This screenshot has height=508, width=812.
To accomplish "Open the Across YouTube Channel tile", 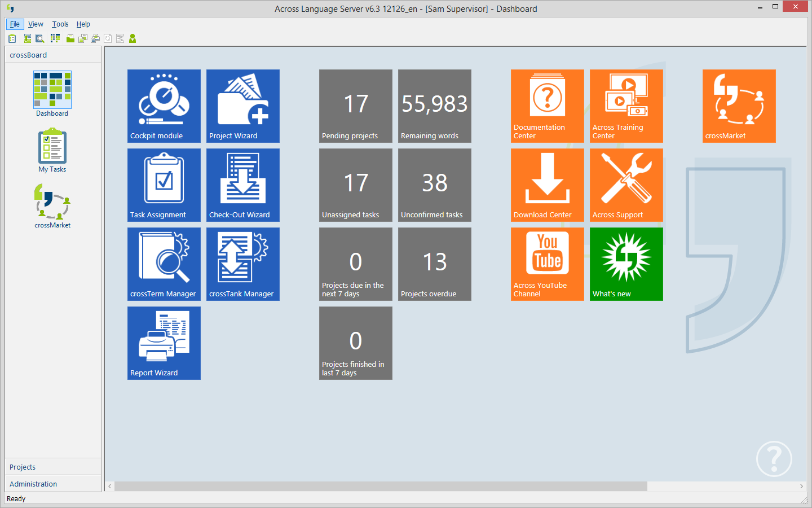I will [548, 264].
